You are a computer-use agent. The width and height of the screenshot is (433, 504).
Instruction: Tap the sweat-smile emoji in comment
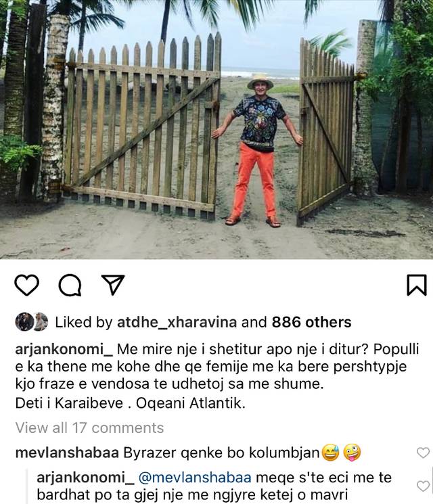329,453
